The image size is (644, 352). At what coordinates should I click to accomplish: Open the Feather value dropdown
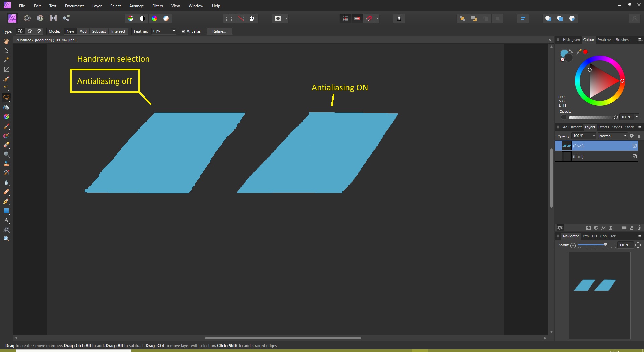174,31
